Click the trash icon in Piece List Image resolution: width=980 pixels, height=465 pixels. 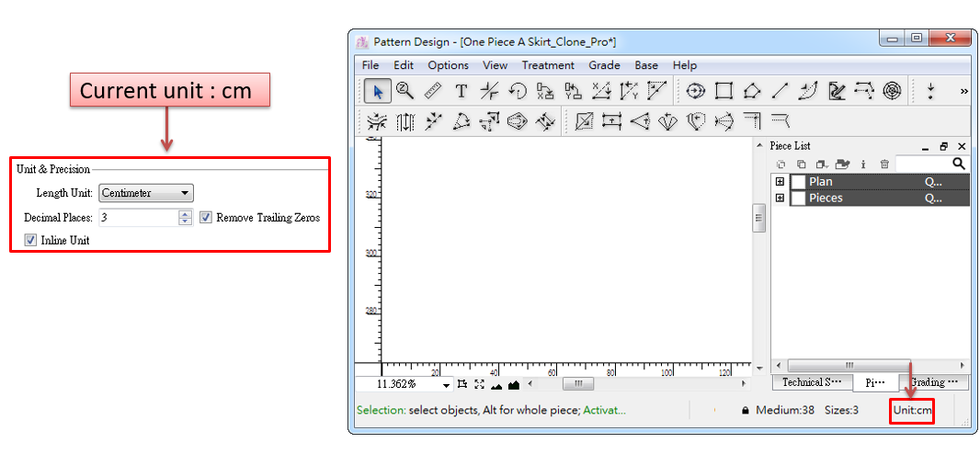point(884,164)
